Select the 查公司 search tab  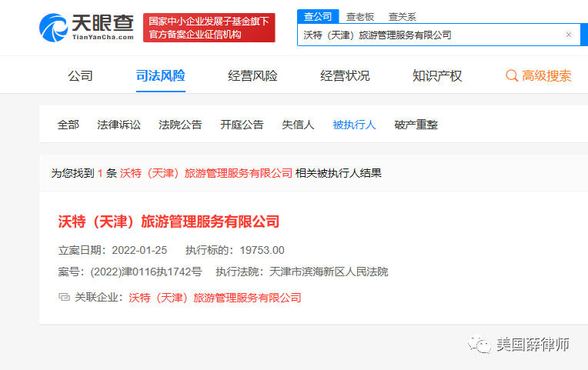318,16
